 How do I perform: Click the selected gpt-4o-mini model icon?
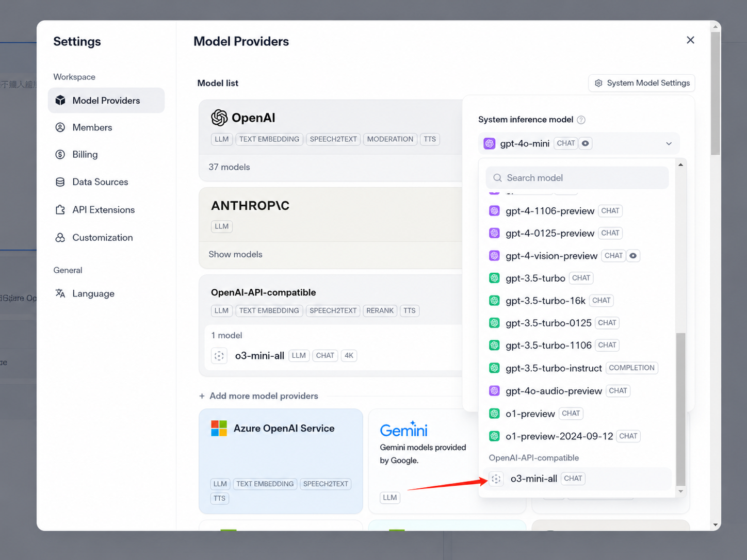(x=489, y=143)
